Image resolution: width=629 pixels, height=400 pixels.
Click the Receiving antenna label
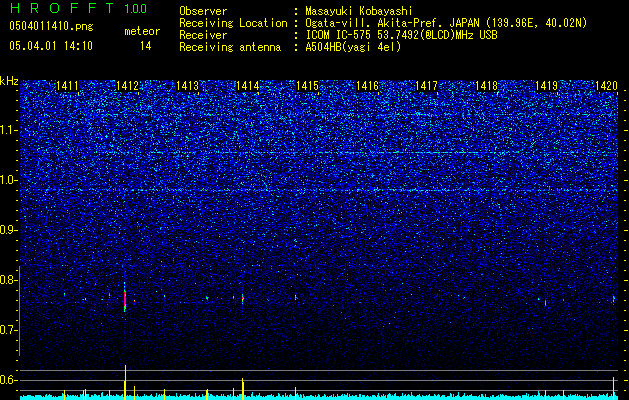tap(230, 47)
